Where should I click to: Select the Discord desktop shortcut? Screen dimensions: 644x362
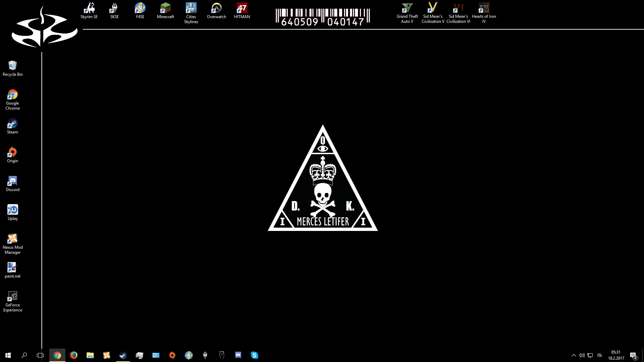tap(12, 184)
